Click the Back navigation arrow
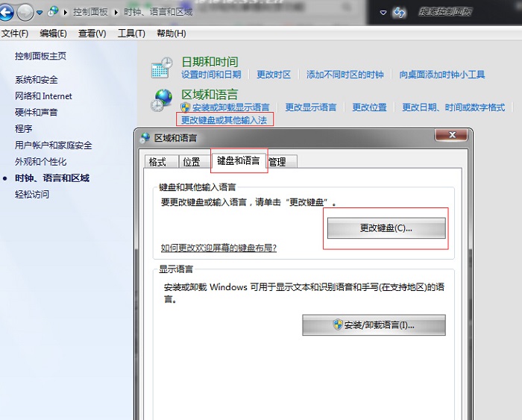Image resolution: width=522 pixels, height=420 pixels. 6,13
